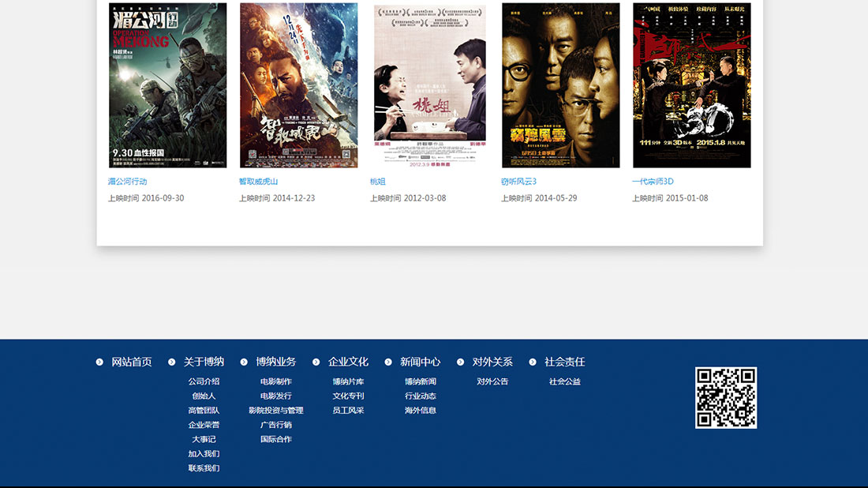
Task: Click the arrow bullet next to 企业文化
Action: coord(316,362)
